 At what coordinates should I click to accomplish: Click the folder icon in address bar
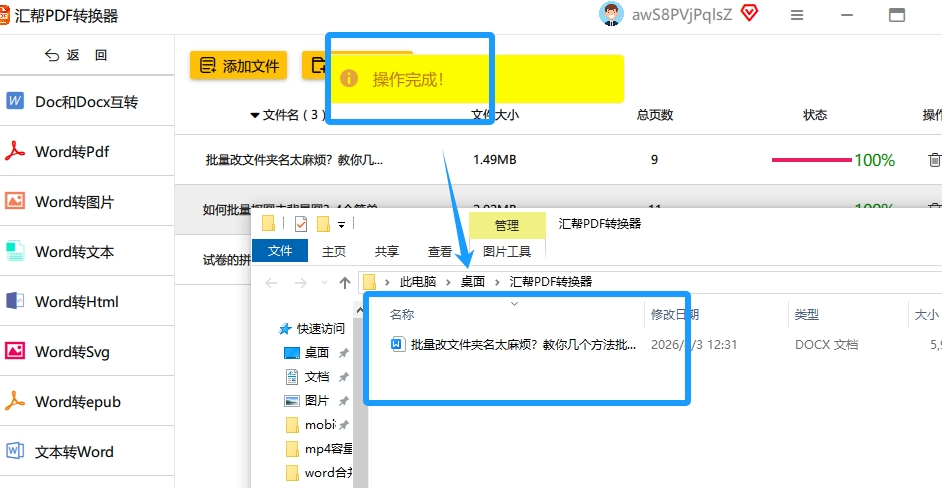click(370, 282)
